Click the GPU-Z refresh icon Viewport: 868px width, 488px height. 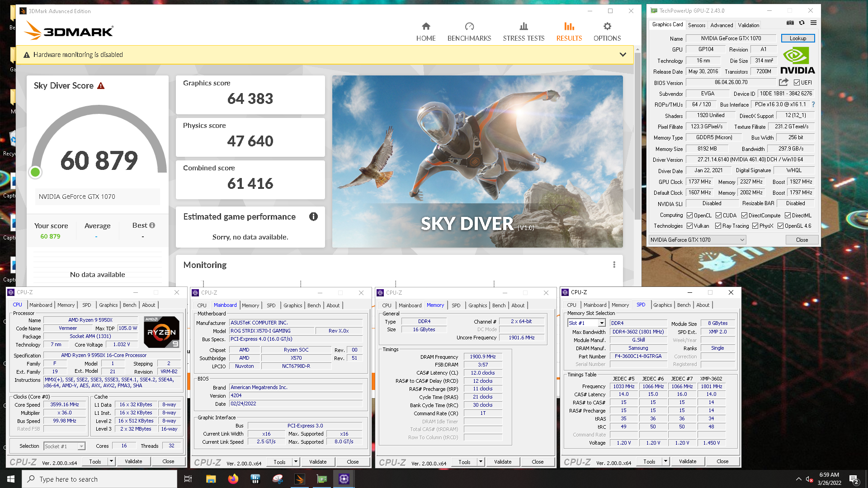(802, 23)
